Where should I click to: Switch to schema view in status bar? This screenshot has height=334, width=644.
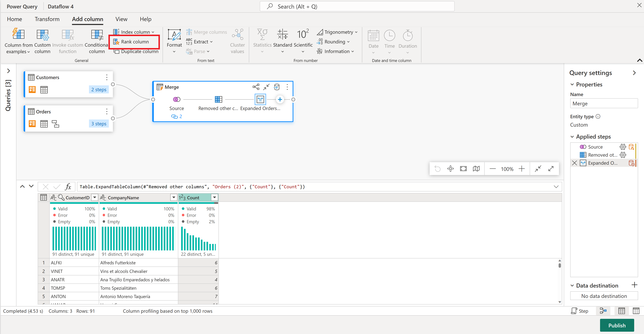tap(636, 311)
